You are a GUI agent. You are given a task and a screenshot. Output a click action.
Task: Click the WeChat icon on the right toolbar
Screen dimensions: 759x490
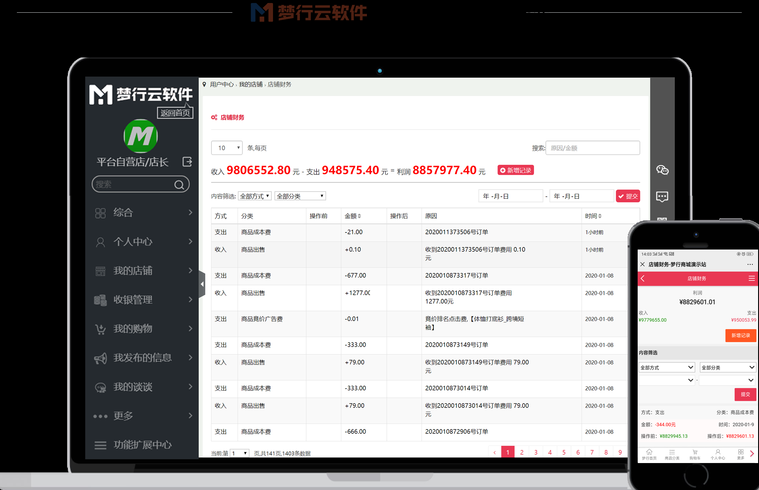pos(662,169)
